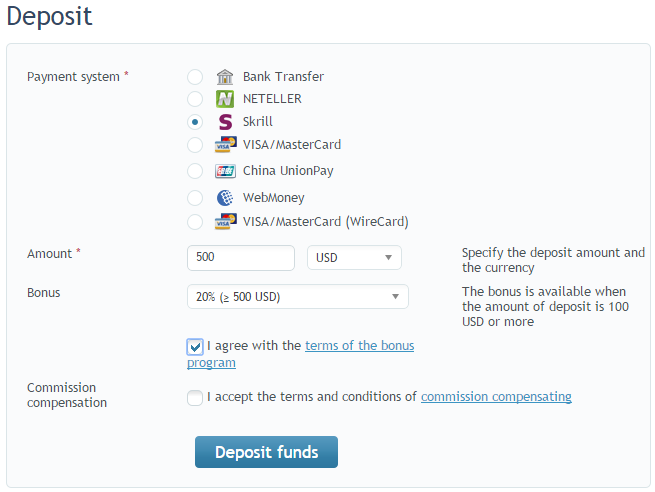
Task: Check the commission compensation terms checkbox
Action: 195,398
